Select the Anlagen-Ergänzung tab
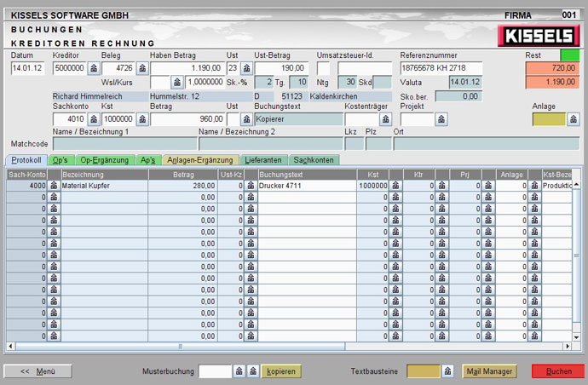 click(200, 160)
